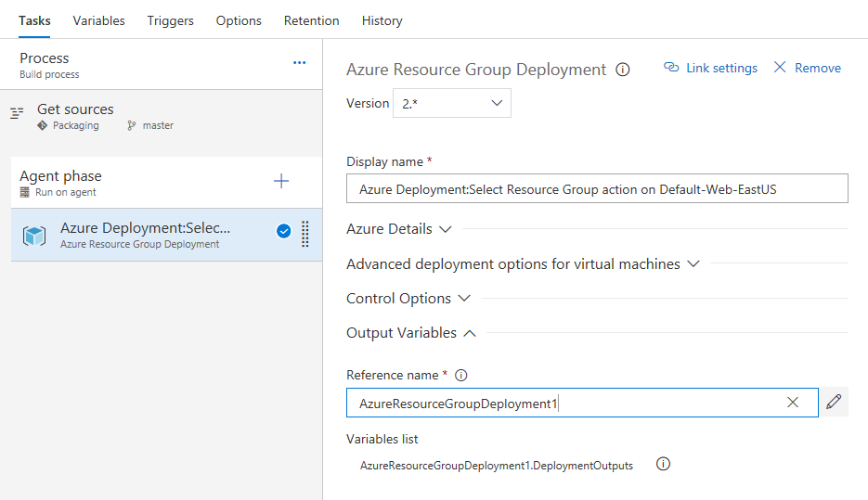The width and height of the screenshot is (868, 500).
Task: Click the Variables list label
Action: point(382,439)
